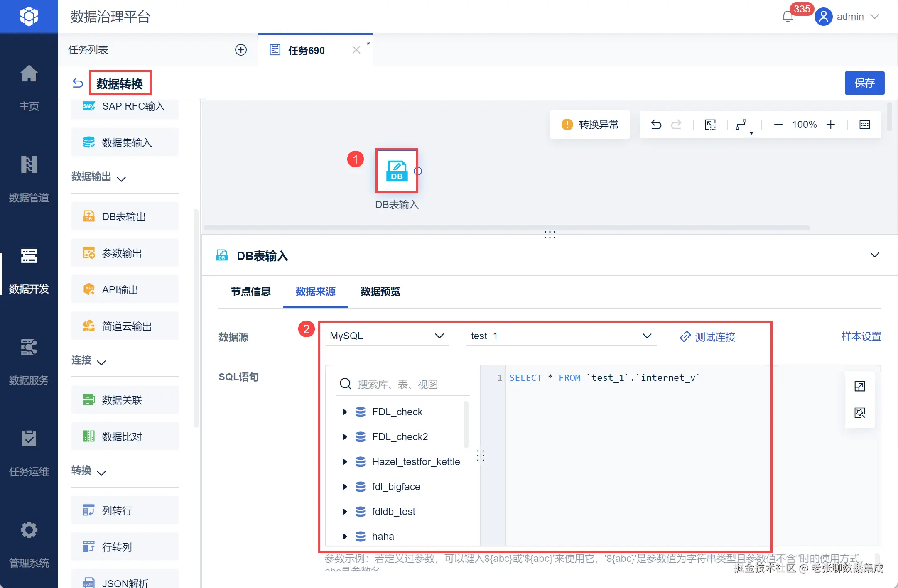Expand the fdl_bigface database
898x588 pixels.
345,487
